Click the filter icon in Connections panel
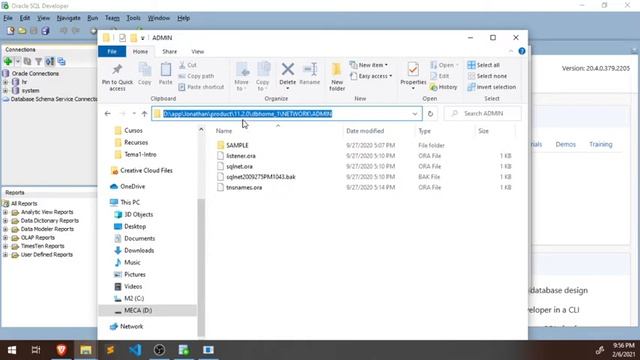This screenshot has width=640, height=360. [38, 62]
